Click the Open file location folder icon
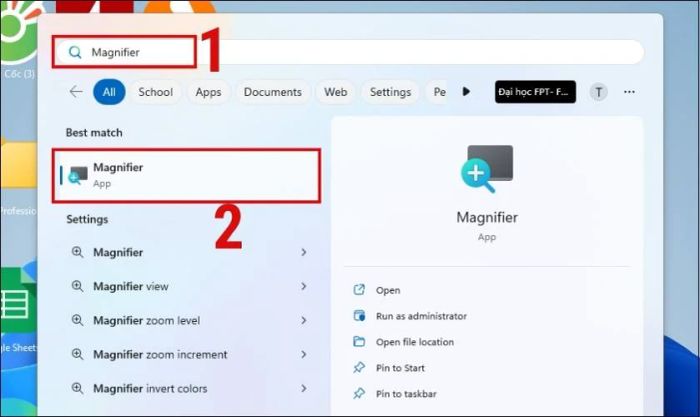The width and height of the screenshot is (700, 417). (359, 342)
